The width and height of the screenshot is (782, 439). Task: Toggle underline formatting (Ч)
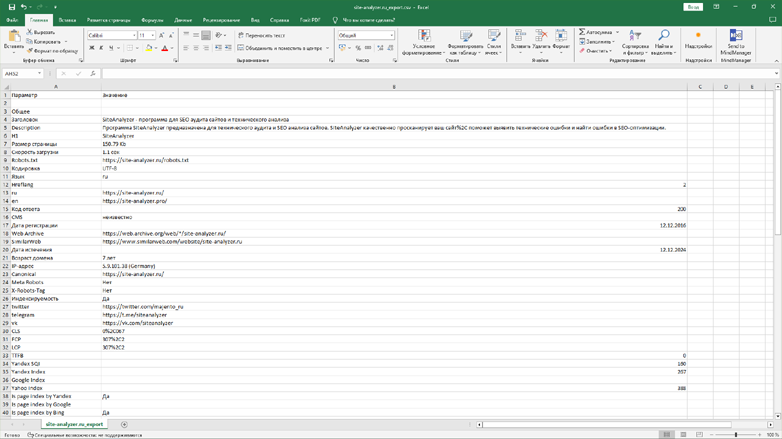click(111, 48)
